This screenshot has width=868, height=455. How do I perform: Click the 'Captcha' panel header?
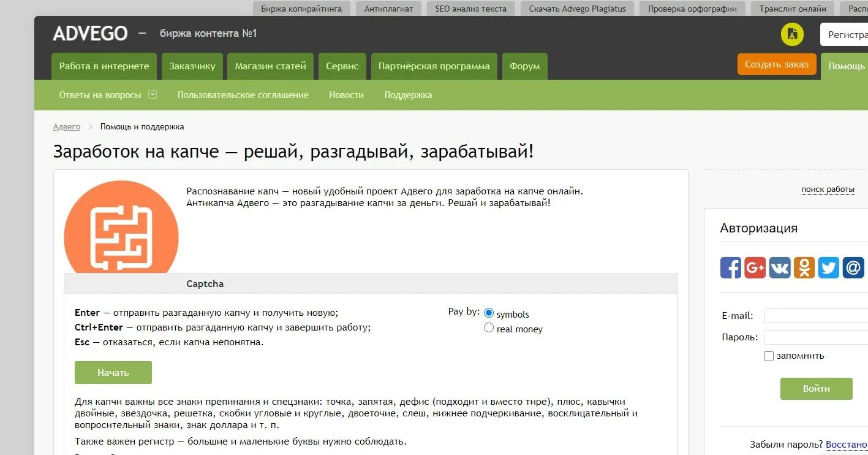[371, 284]
